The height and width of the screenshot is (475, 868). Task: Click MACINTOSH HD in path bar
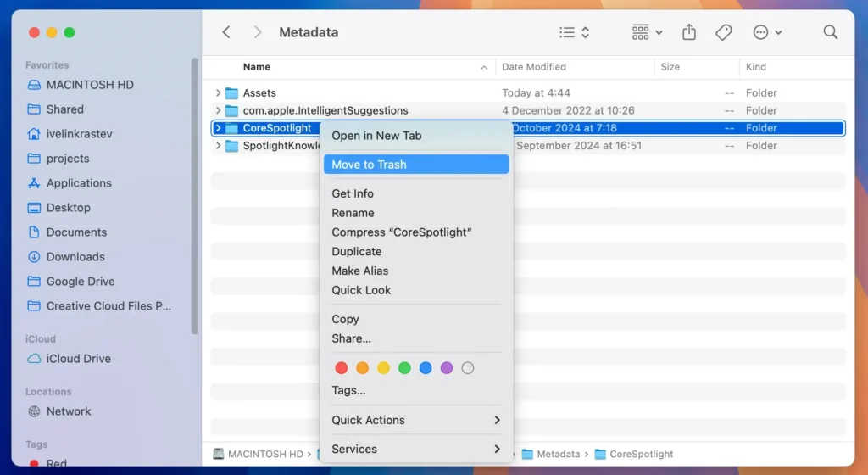coord(259,454)
